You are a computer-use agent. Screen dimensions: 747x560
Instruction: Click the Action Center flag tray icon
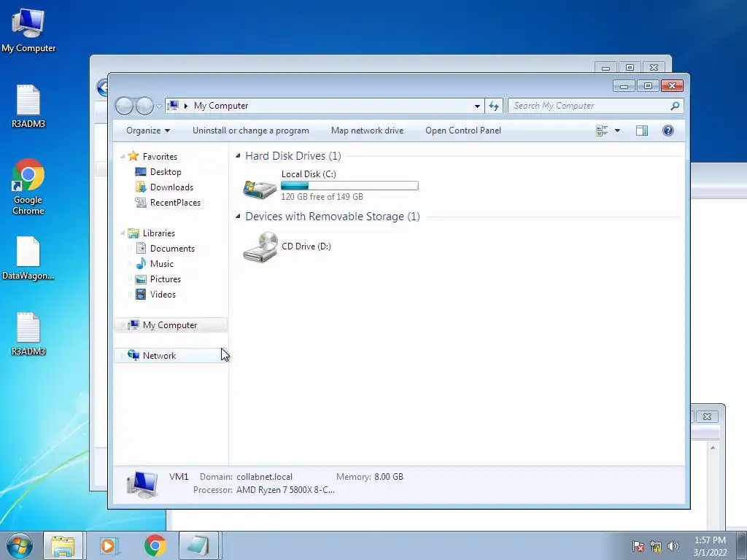pyautogui.click(x=638, y=546)
